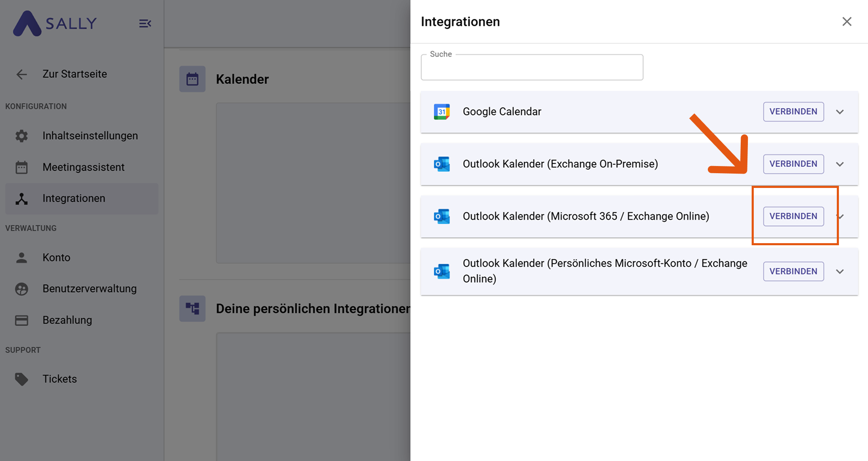Click the Inhaltseinstellungen gear icon

tap(21, 136)
